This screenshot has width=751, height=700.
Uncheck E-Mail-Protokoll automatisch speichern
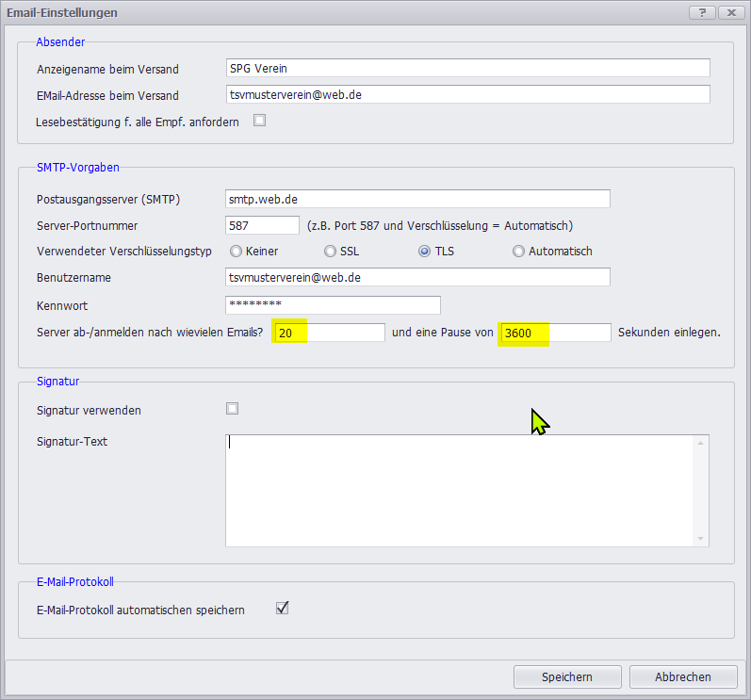(282, 609)
